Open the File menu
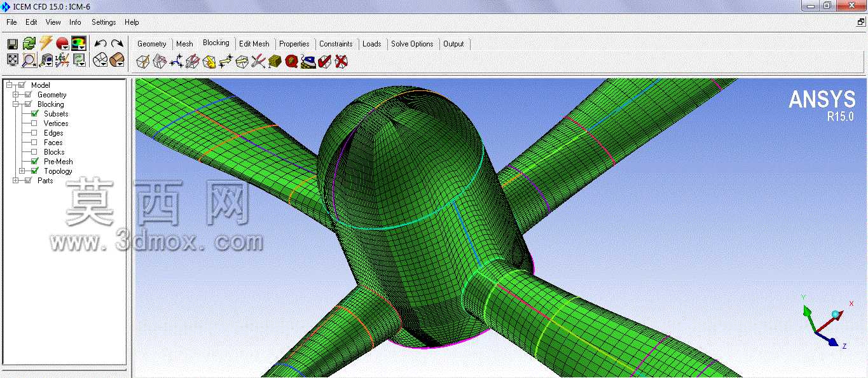The width and height of the screenshot is (868, 378). tap(11, 22)
